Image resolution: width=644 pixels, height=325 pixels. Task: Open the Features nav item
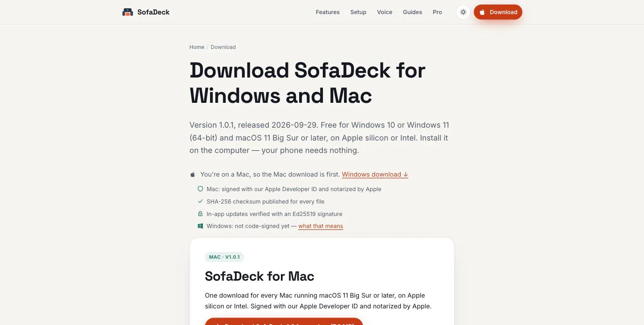click(328, 12)
